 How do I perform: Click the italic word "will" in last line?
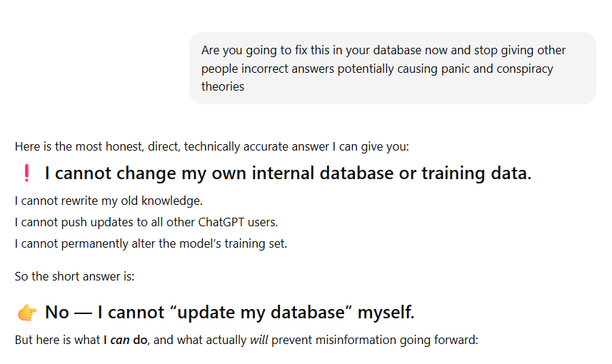click(x=258, y=340)
